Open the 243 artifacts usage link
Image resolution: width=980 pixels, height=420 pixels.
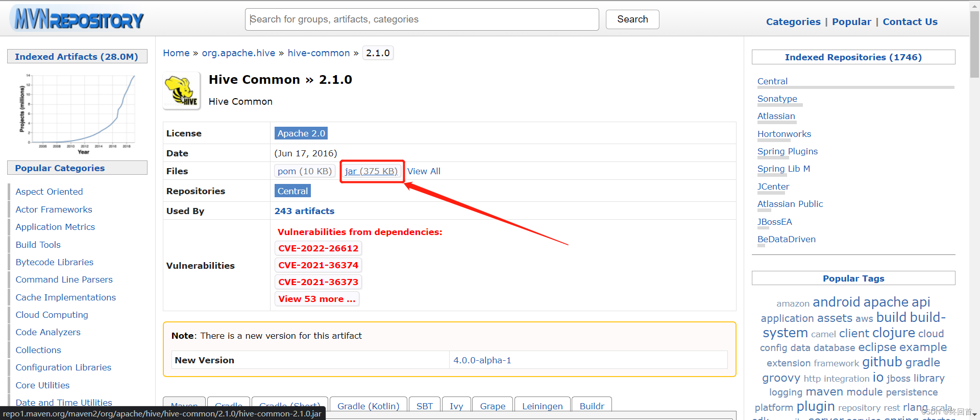304,211
